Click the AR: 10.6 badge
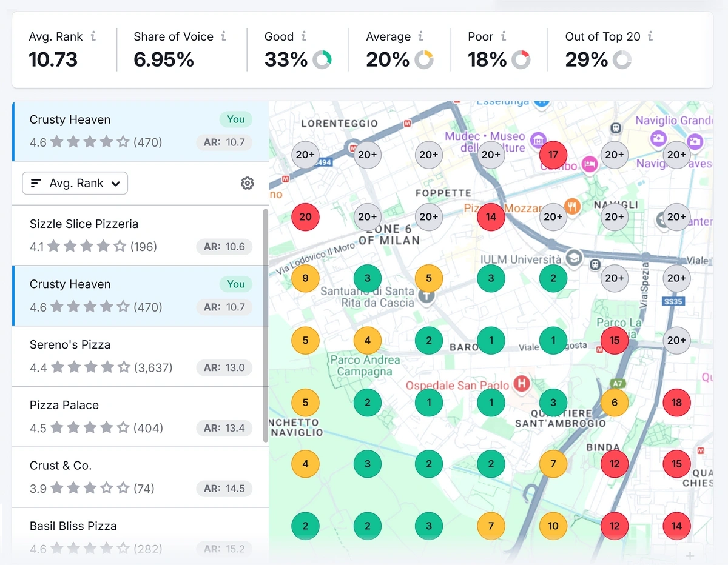728x565 pixels. (x=224, y=247)
